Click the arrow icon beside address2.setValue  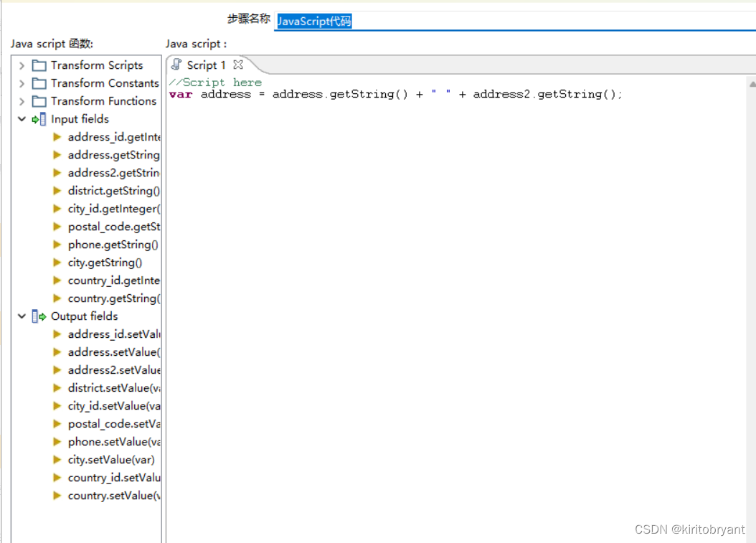(57, 370)
